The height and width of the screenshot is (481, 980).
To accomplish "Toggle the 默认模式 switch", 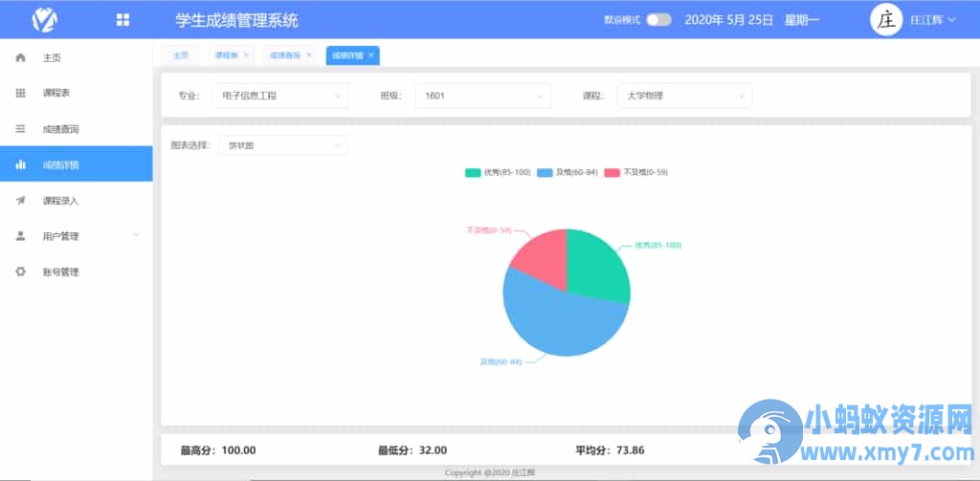I will (x=658, y=20).
